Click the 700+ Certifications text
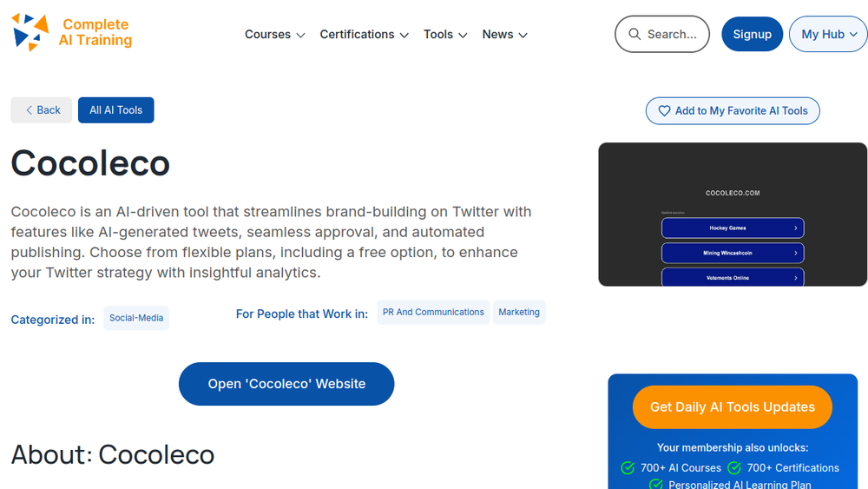This screenshot has height=489, width=868. [x=792, y=468]
